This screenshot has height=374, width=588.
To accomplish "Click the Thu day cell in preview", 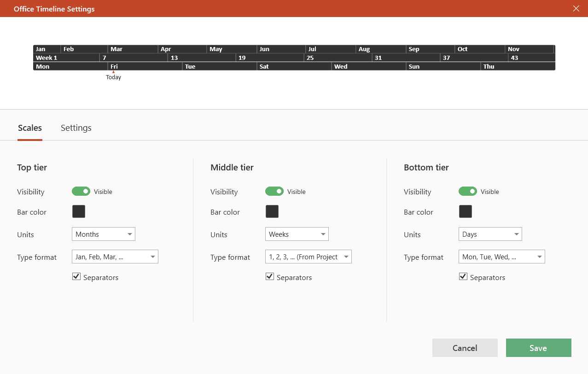I will pos(518,66).
